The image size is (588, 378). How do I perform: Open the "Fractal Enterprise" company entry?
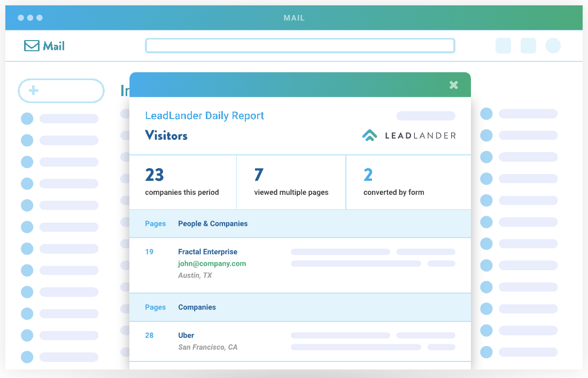pyautogui.click(x=208, y=252)
